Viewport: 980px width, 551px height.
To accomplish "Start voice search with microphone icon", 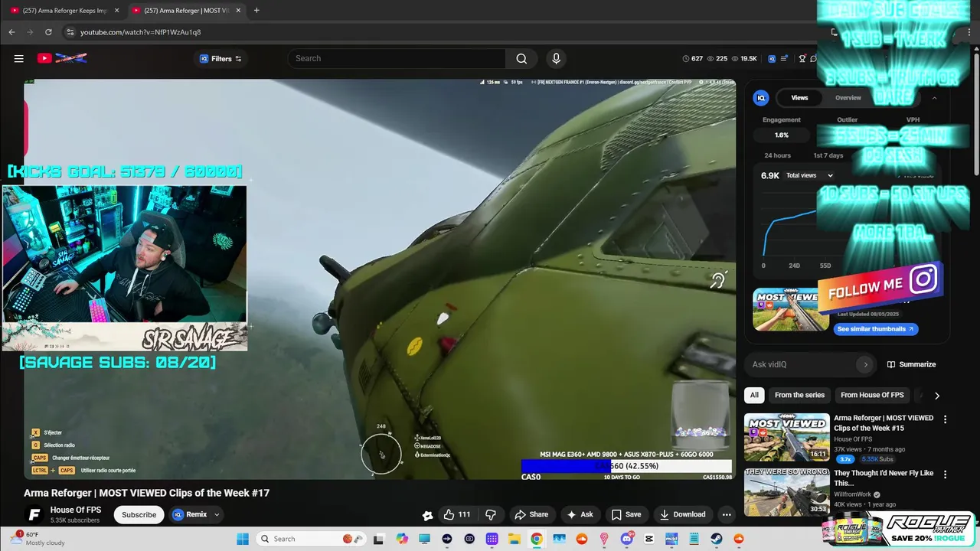I will [556, 58].
